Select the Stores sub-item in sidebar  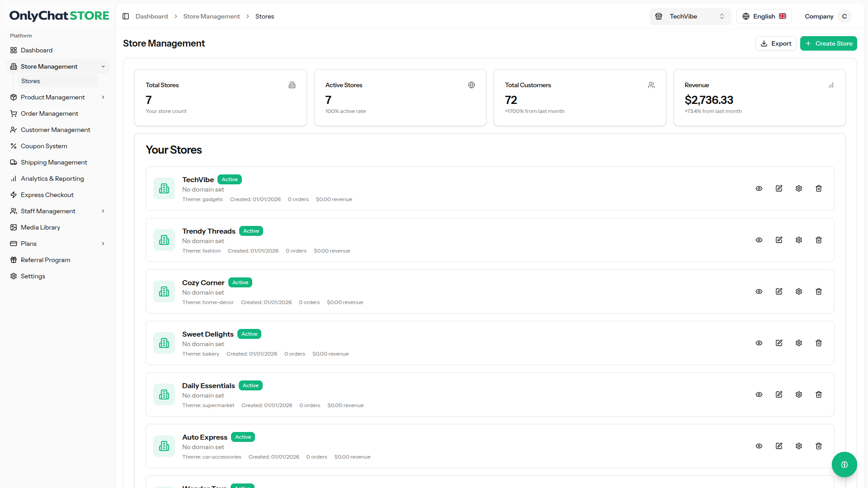pyautogui.click(x=57, y=81)
